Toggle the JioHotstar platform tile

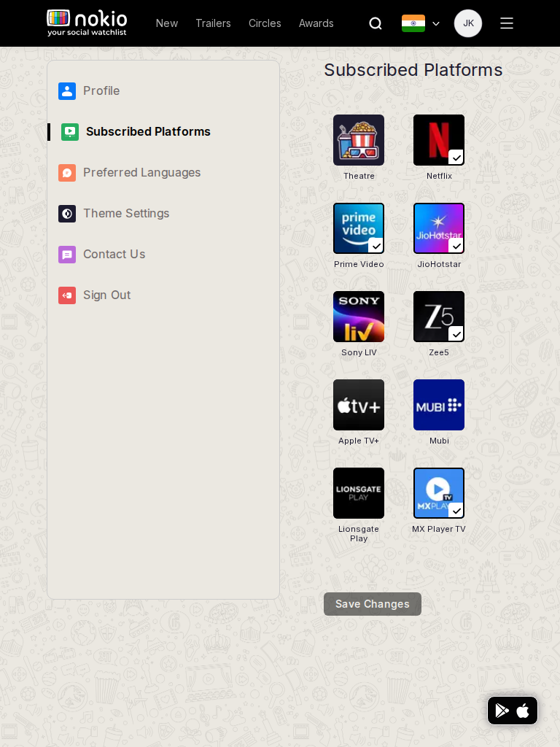click(x=438, y=228)
